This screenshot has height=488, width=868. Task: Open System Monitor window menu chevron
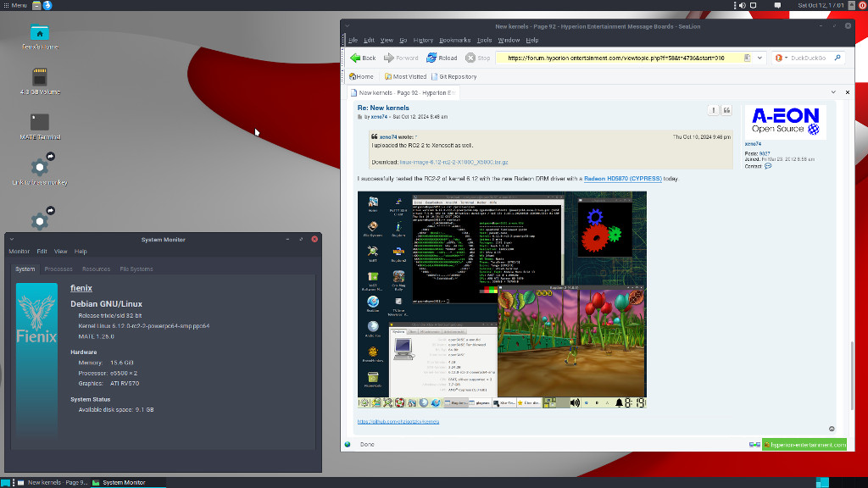tap(12, 239)
